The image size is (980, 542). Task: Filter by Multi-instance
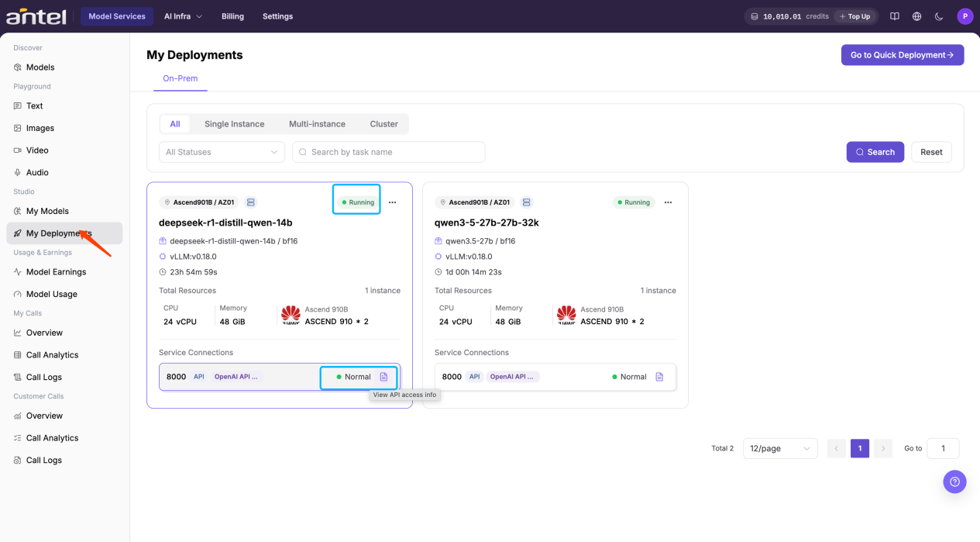point(317,124)
